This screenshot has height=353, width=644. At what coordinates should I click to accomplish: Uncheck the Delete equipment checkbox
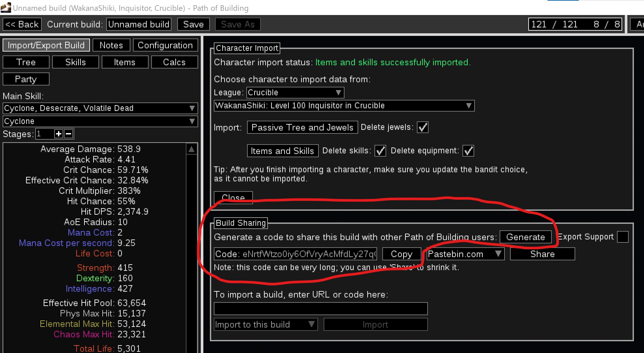click(x=468, y=151)
